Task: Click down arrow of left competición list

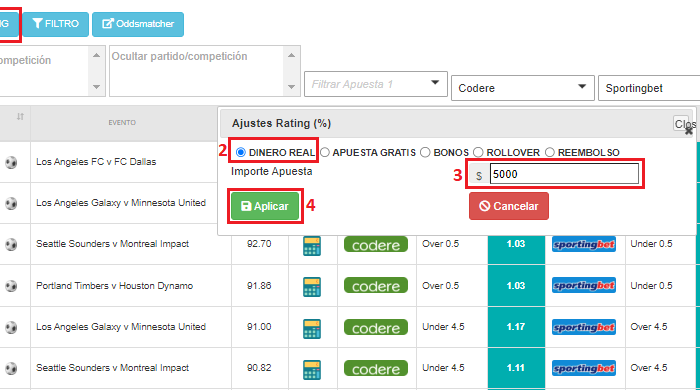Action: pyautogui.click(x=96, y=87)
